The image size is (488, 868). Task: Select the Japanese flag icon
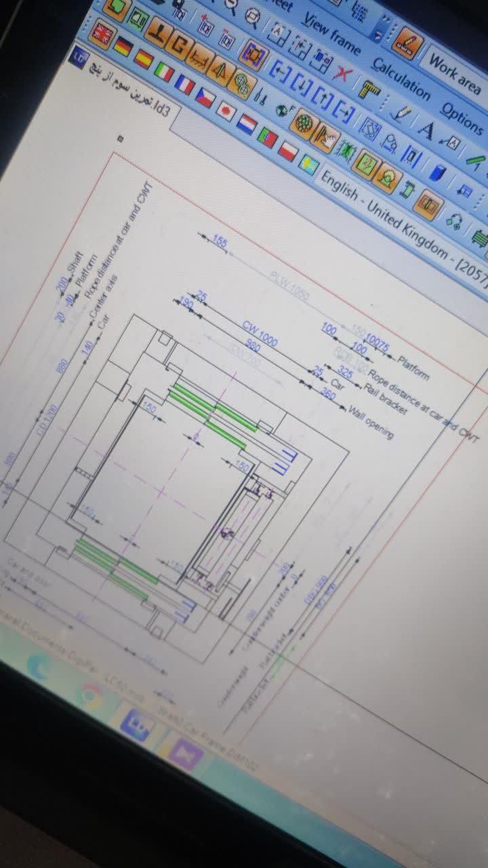coord(226,111)
